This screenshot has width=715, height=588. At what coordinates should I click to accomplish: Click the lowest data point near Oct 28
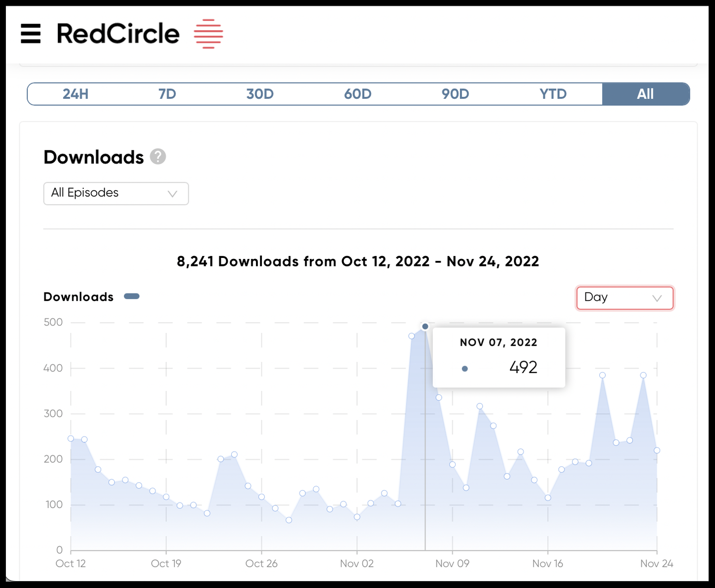289,520
